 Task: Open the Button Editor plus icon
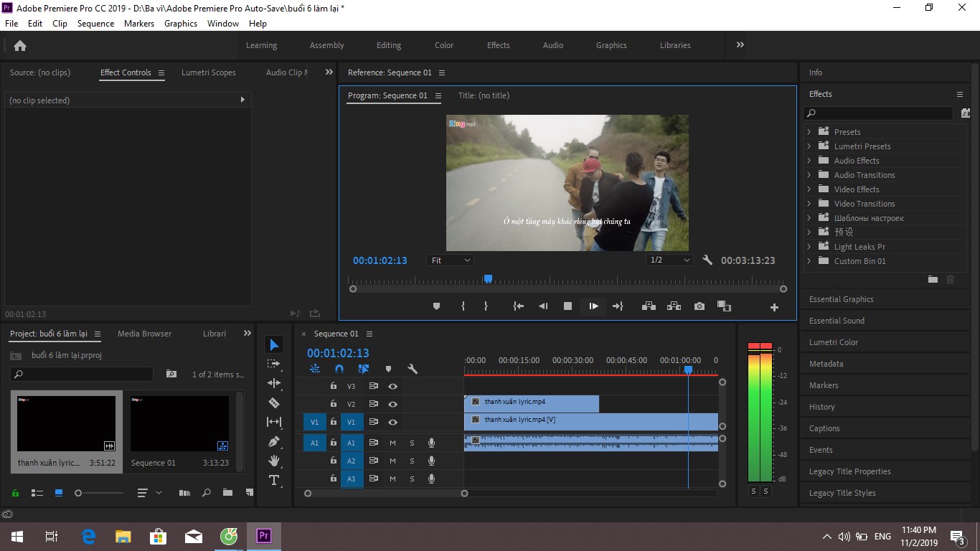point(774,307)
